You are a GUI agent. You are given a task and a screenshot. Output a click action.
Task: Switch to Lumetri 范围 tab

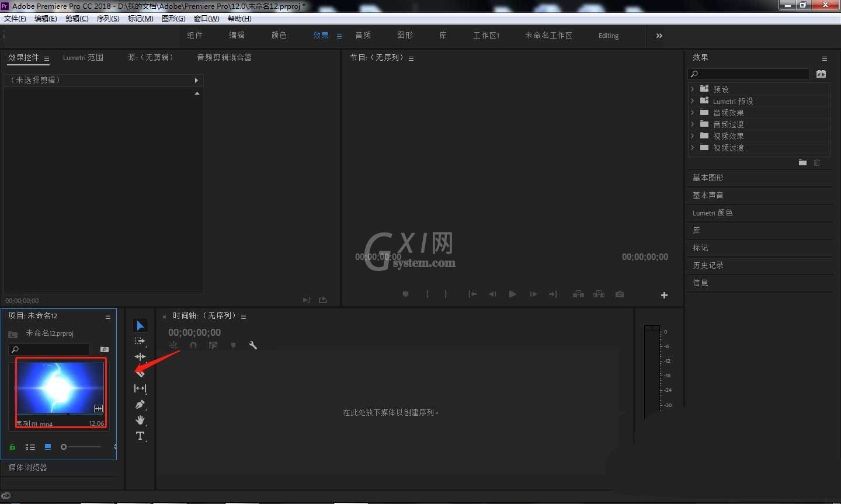83,57
